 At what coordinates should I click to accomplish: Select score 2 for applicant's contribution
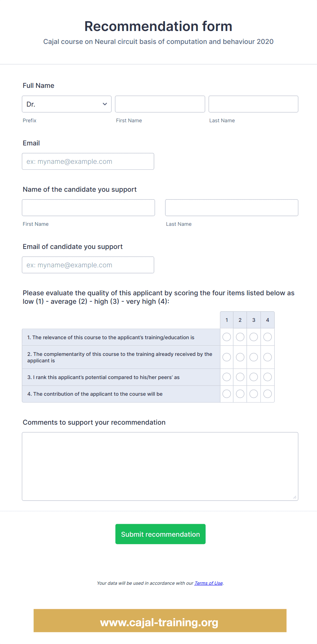[240, 393]
